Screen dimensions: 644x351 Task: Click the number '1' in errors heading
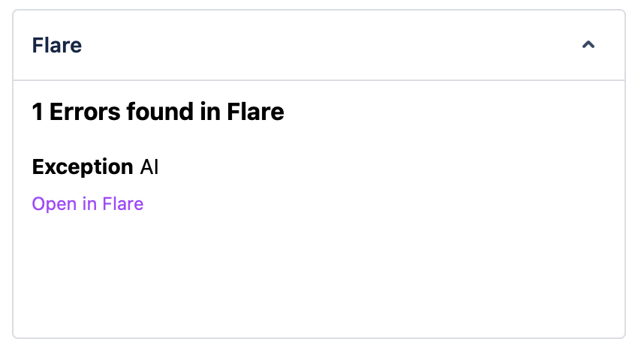(38, 112)
